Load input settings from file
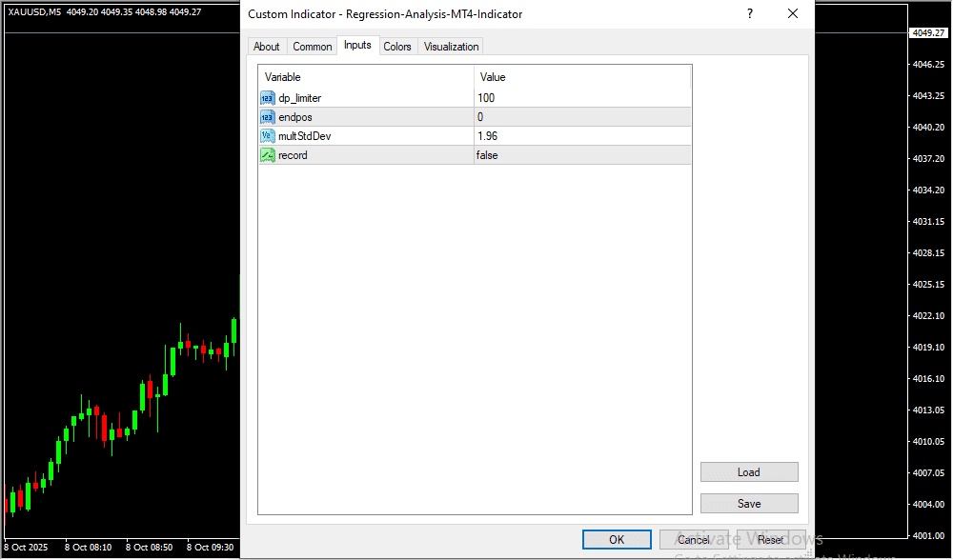The width and height of the screenshot is (953, 560). pyautogui.click(x=749, y=472)
